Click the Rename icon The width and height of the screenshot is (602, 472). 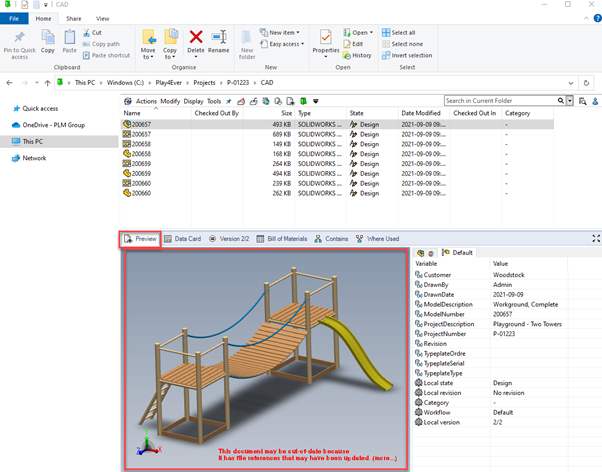(x=219, y=37)
